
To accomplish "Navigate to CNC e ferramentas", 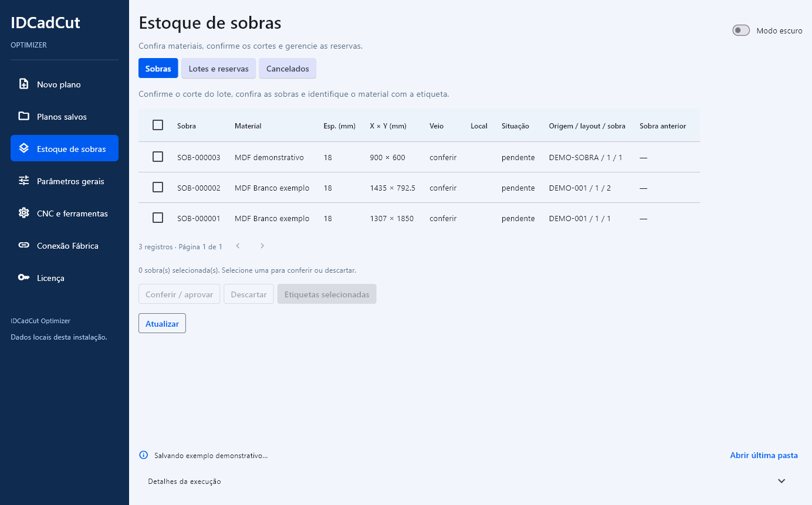I will (65, 213).
